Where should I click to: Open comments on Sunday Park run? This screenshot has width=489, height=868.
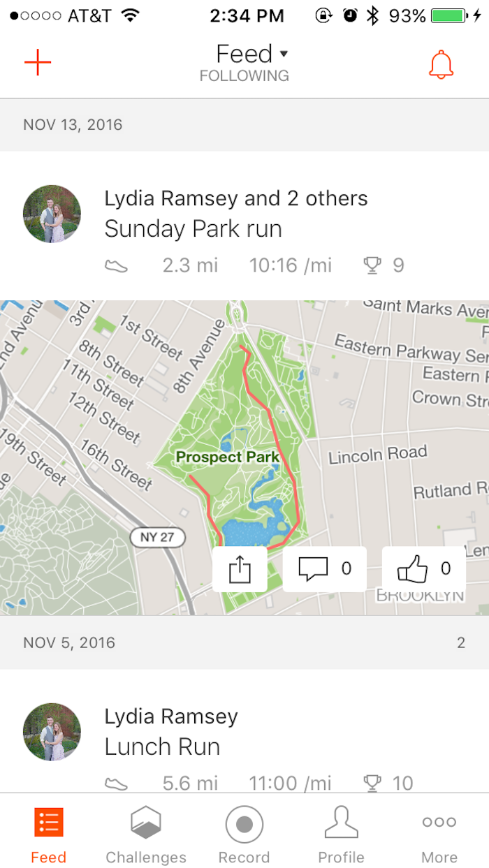point(325,569)
